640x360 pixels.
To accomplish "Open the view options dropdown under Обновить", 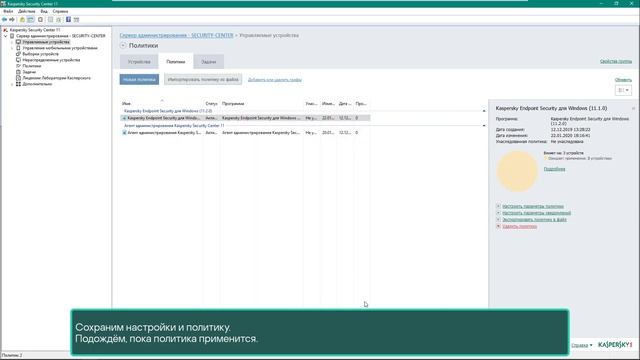I will coord(623,90).
